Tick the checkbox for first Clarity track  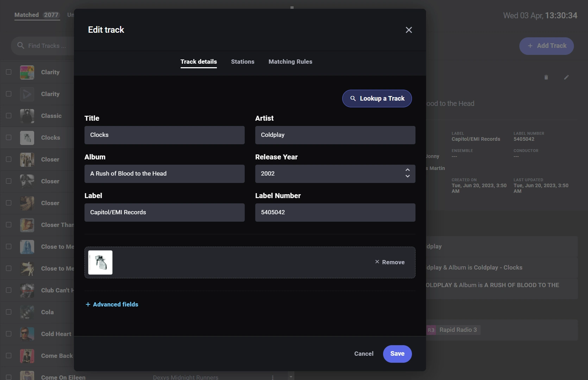(x=9, y=72)
